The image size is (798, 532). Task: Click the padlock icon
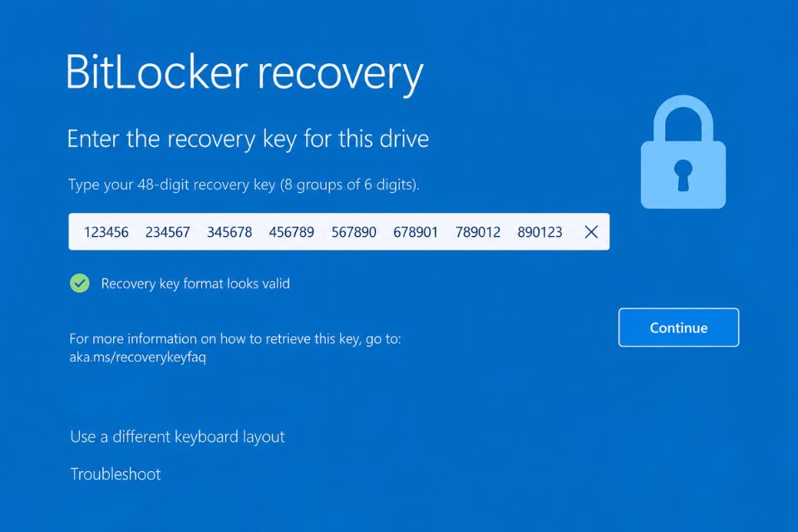coord(683,152)
